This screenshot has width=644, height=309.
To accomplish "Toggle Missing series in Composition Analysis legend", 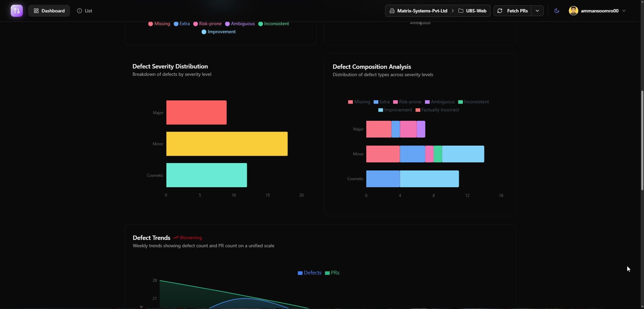I will 359,102.
